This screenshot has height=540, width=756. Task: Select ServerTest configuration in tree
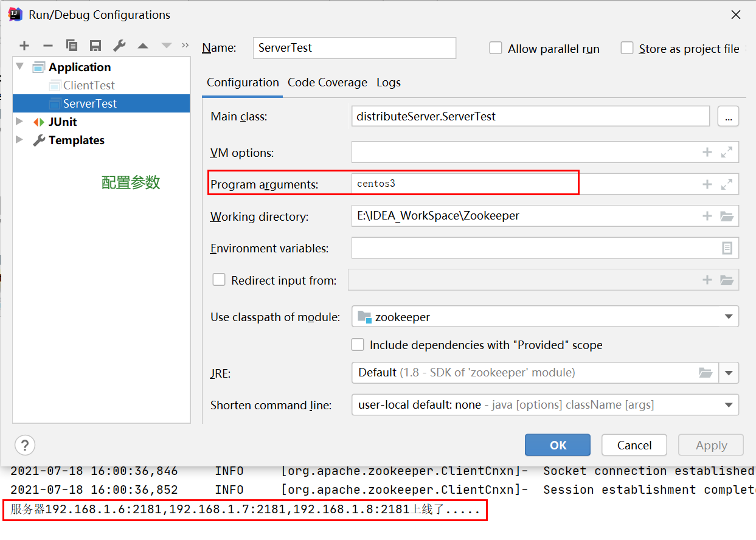tap(101, 103)
